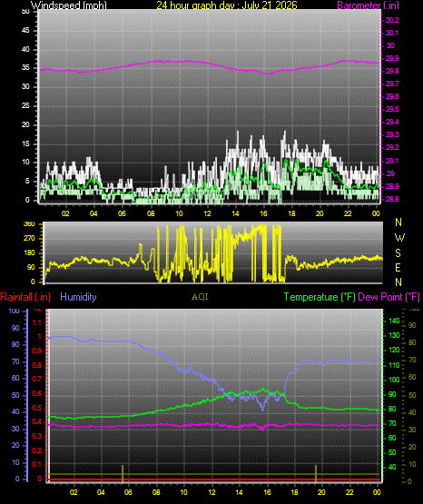This screenshot has height=504, width=423.
Task: Click the 50 value on the blue humidity axis
Action: point(15,395)
